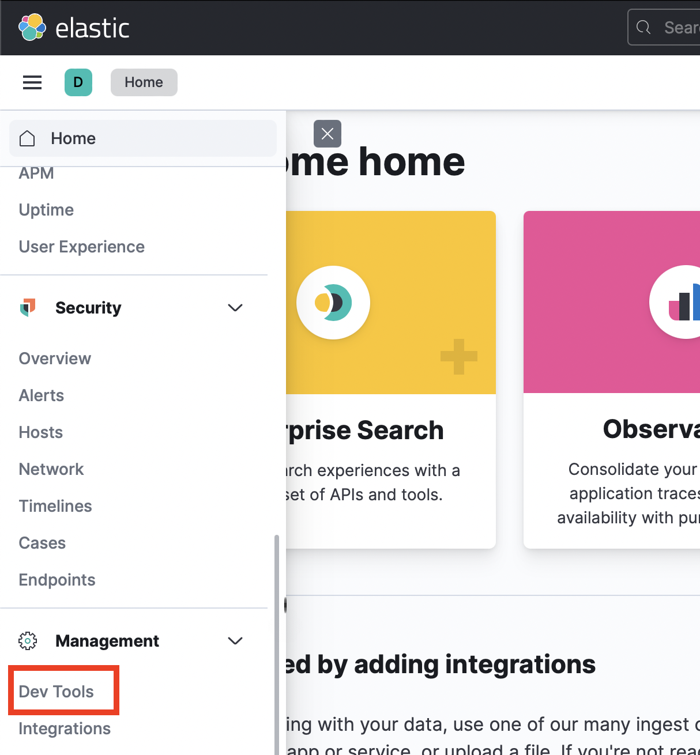Click the yellow Enterprise Search banner

391,303
